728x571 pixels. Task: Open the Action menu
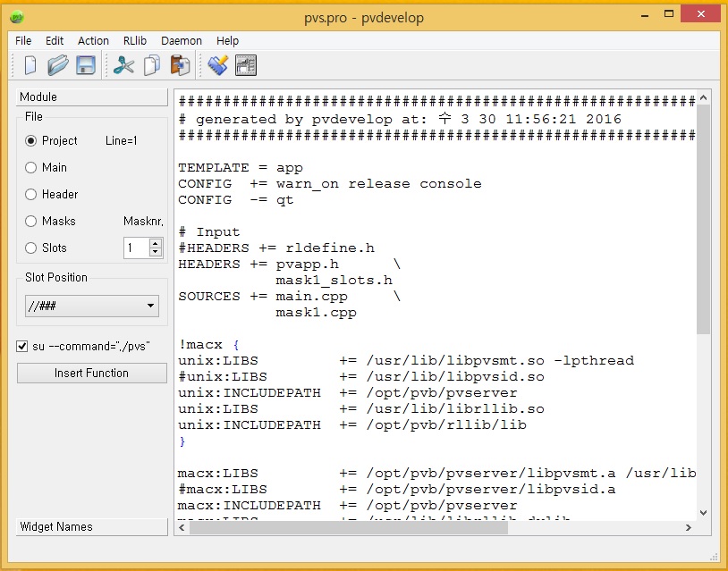[x=93, y=40]
